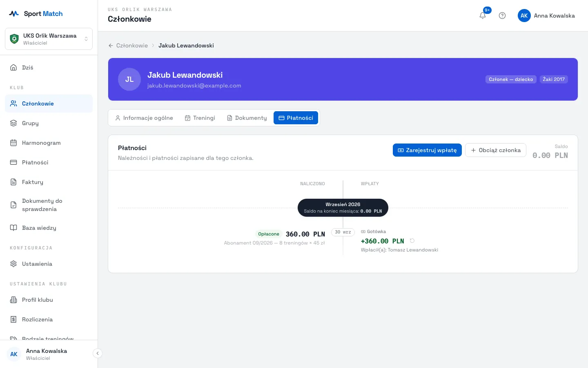This screenshot has height=368, width=588.
Task: Collapse the sidebar with the chevron button
Action: (x=98, y=353)
